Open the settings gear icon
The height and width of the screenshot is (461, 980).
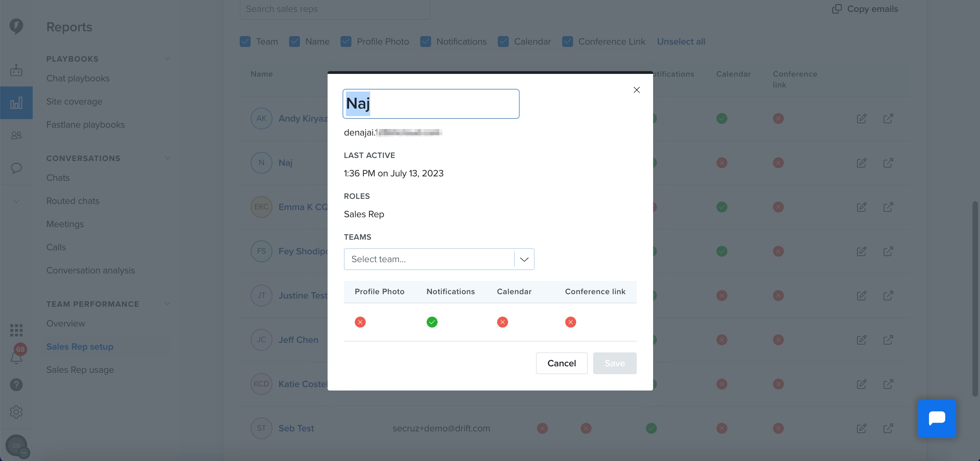coord(16,412)
